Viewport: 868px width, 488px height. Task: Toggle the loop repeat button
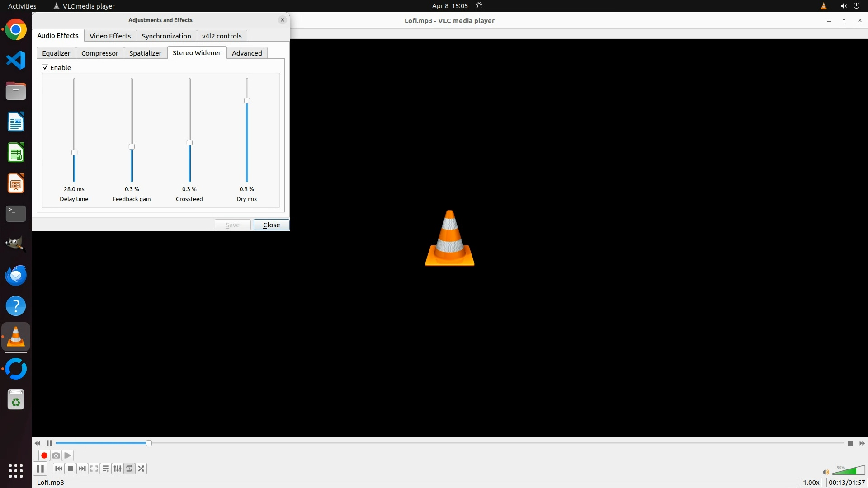point(129,469)
